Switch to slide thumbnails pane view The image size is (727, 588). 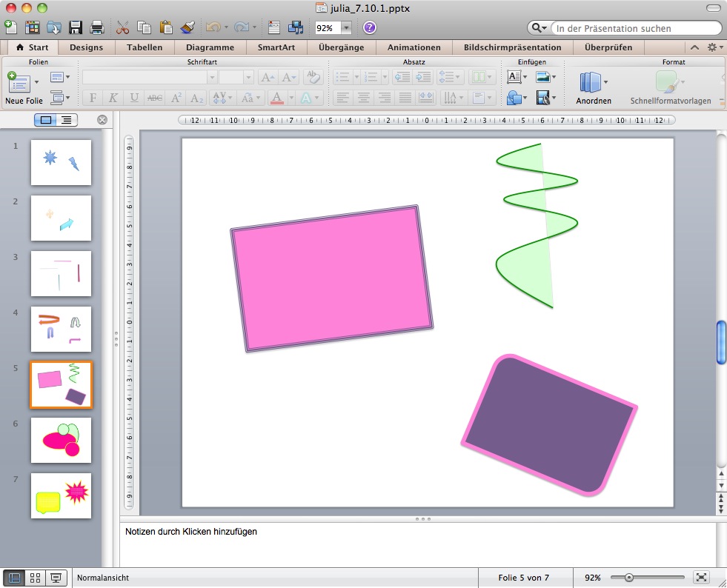(47, 120)
